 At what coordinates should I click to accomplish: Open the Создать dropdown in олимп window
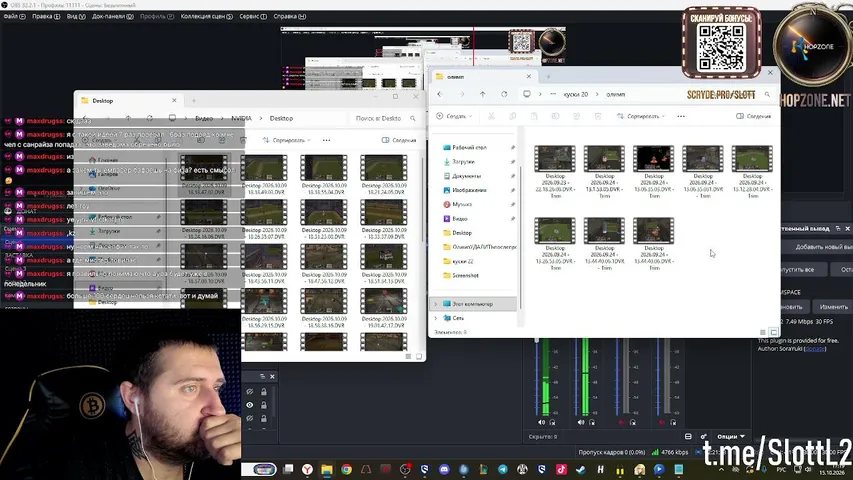click(454, 116)
